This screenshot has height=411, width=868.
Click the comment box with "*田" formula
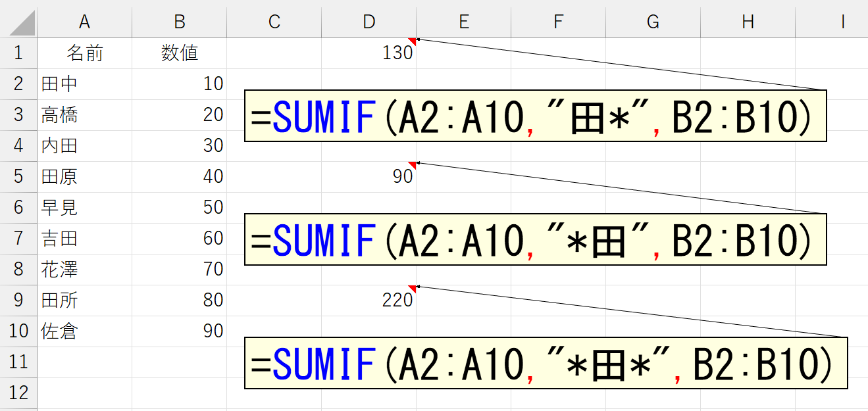click(x=535, y=239)
